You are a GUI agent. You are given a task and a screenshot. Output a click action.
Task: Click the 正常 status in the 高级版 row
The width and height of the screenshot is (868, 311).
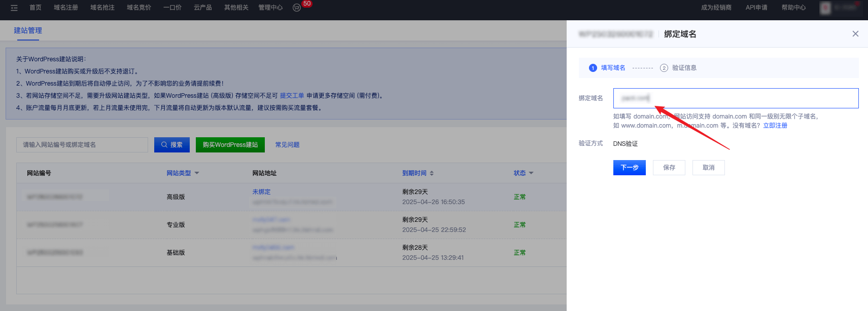(x=519, y=197)
